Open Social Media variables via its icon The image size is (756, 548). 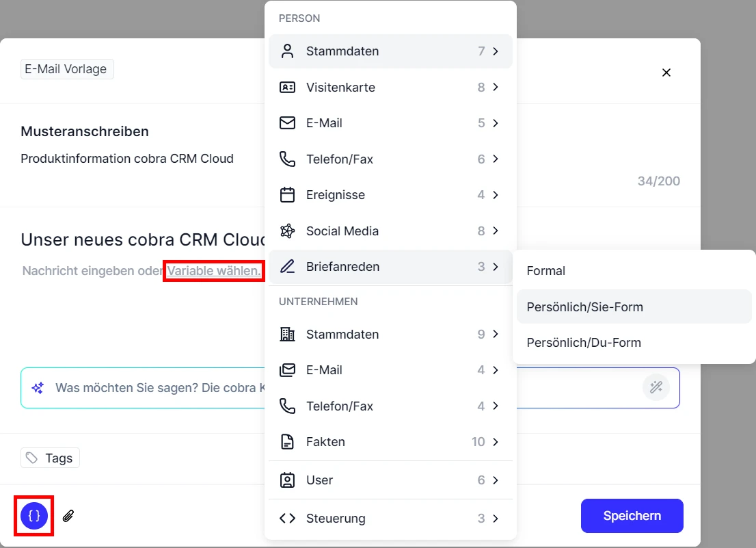[x=286, y=231]
